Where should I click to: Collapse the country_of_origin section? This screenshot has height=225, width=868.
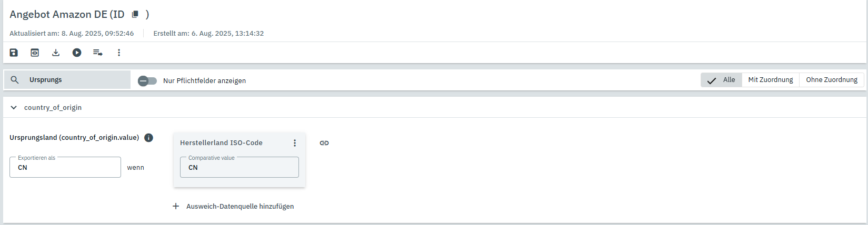tap(14, 108)
